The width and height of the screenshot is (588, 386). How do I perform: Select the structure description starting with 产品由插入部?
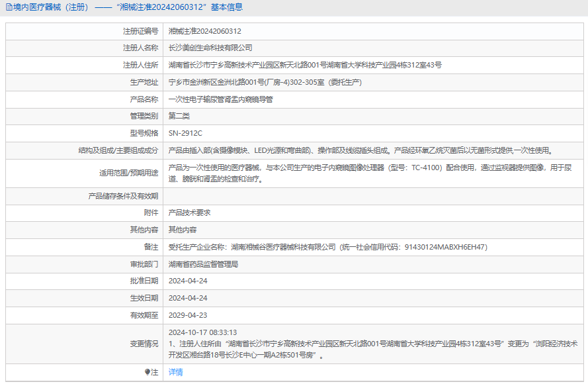tap(360, 150)
